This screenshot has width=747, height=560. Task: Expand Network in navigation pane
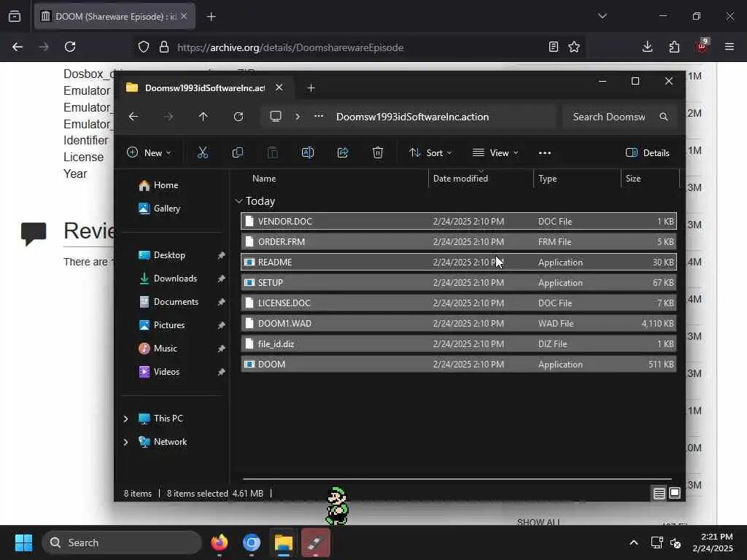(125, 442)
